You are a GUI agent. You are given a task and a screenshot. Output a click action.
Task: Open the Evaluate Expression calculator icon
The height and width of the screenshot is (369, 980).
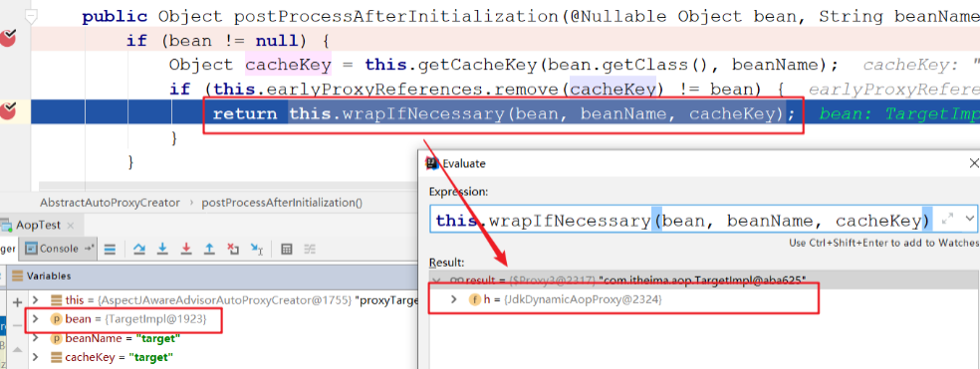[x=286, y=249]
